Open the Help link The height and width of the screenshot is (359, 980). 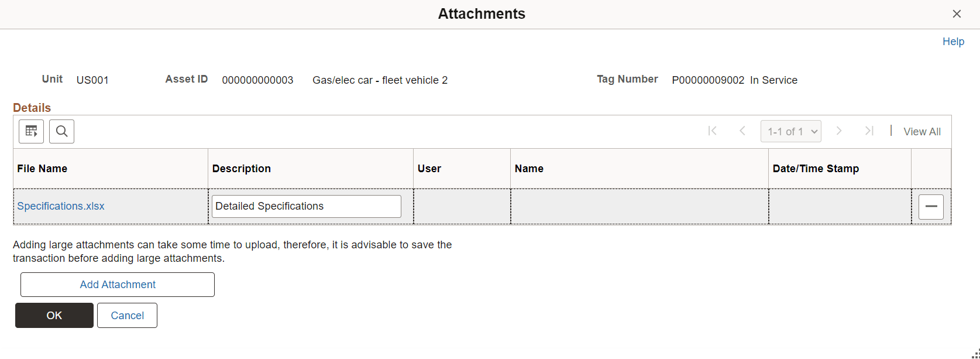pyautogui.click(x=954, y=41)
